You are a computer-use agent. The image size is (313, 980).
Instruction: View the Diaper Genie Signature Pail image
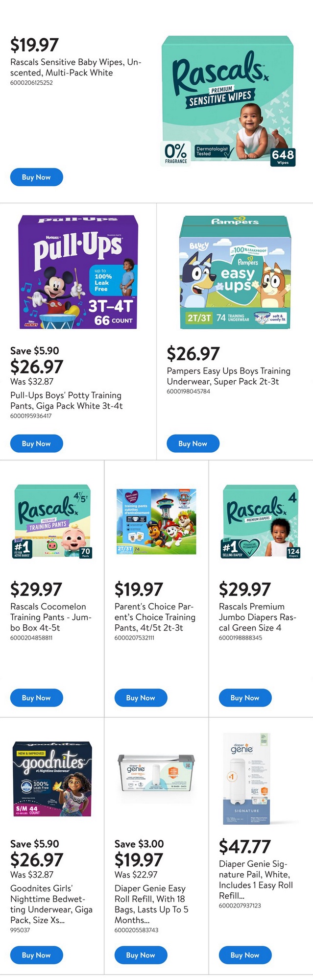click(246, 779)
